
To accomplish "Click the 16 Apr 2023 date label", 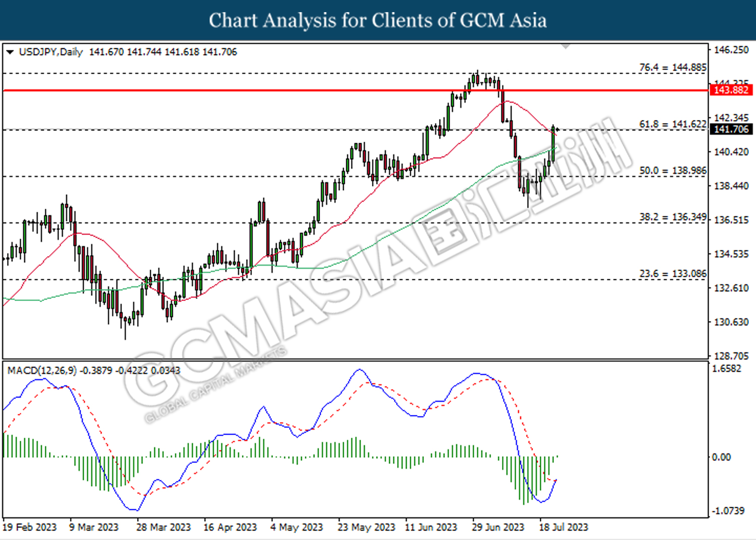I will 230,527.
